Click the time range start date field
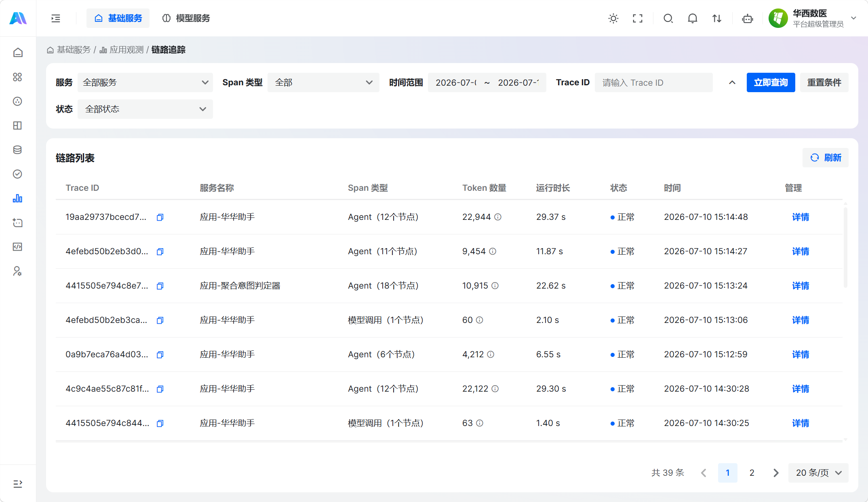 pos(456,82)
